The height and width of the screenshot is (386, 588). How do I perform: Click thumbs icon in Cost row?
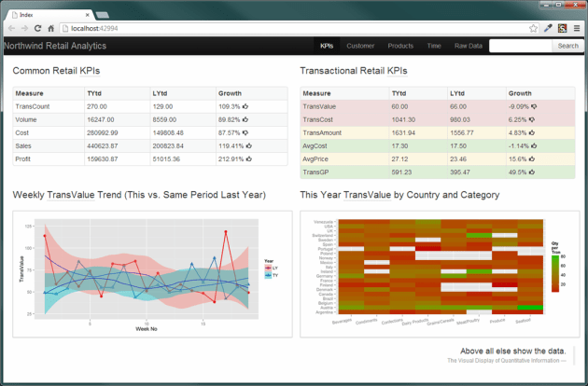click(245, 132)
